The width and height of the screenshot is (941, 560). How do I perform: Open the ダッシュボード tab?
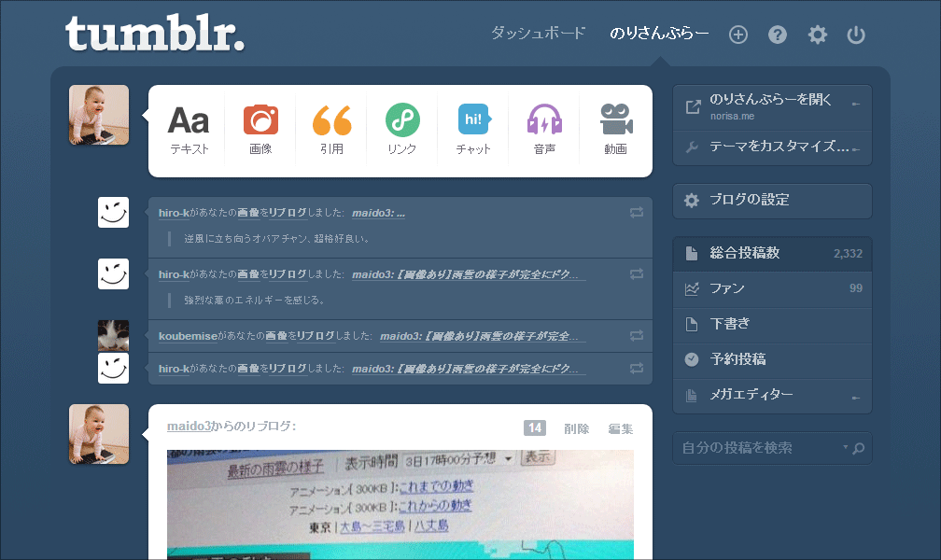[x=538, y=34]
